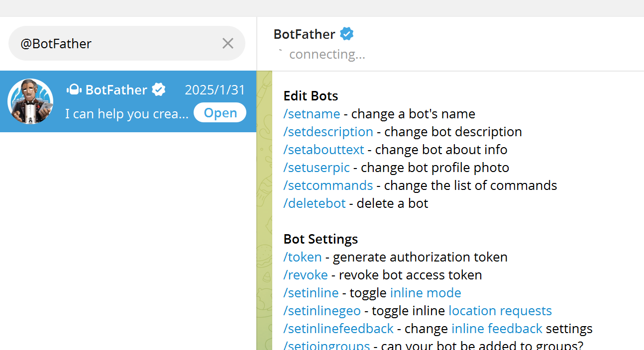
Task: Click the /token command link
Action: tap(302, 257)
